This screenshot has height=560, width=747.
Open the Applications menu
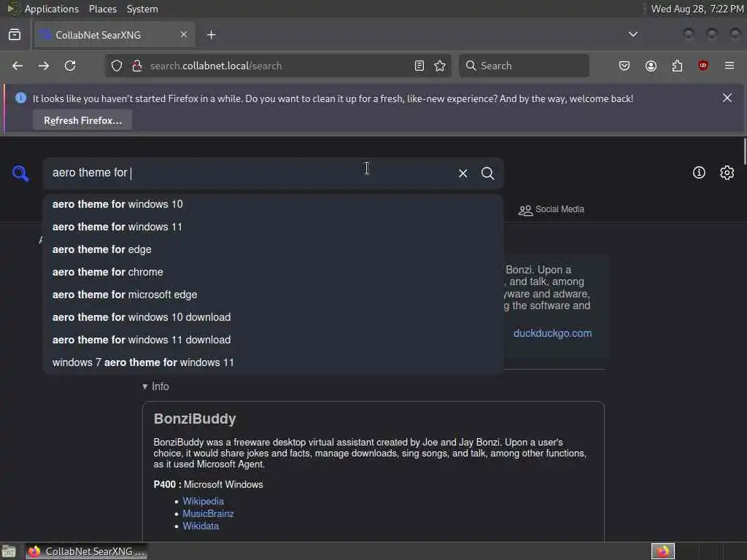52,9
